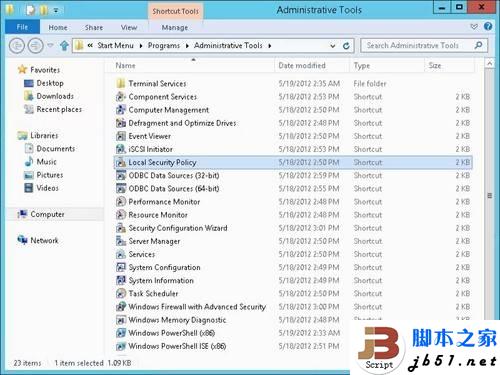Switch to the View ribbon tab
This screenshot has height=375, width=500.
pyautogui.click(x=129, y=27)
